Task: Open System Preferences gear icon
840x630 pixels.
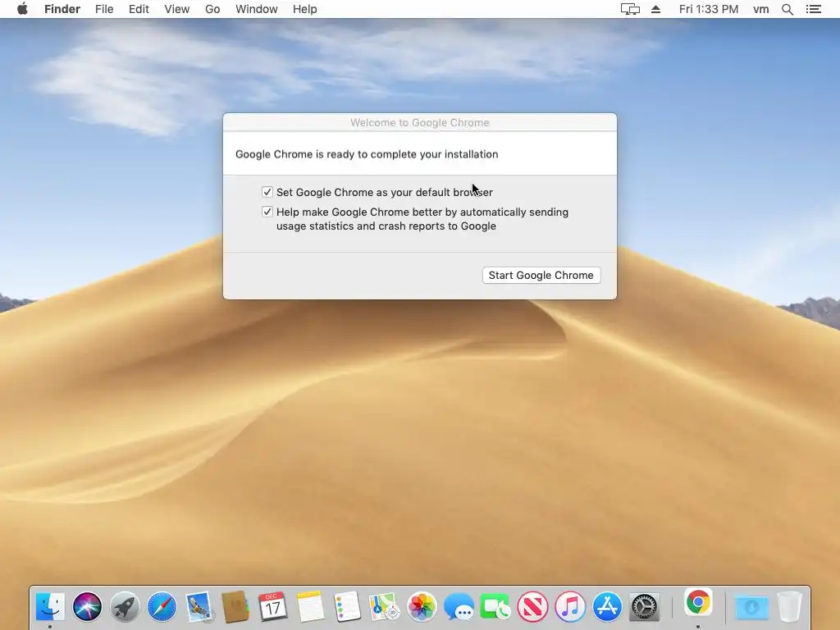Action: 645,607
